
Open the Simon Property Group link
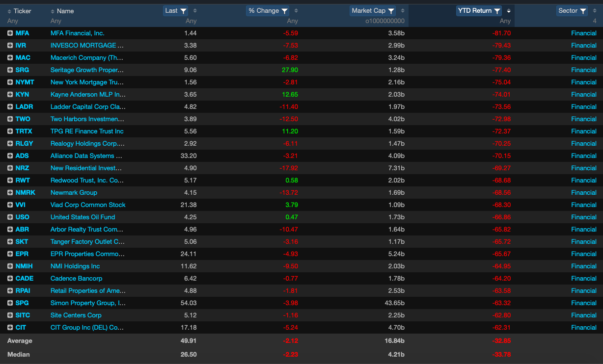(x=88, y=303)
